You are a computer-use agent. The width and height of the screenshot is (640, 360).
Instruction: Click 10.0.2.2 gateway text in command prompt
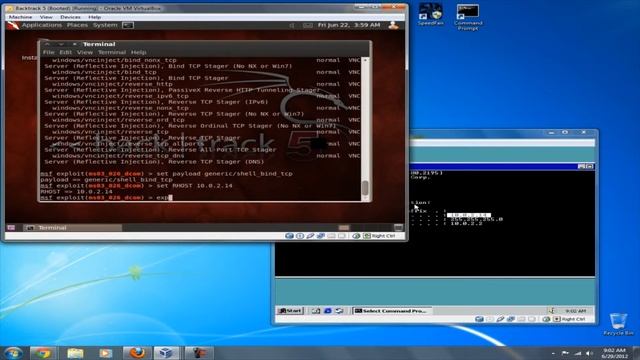[x=466, y=224]
